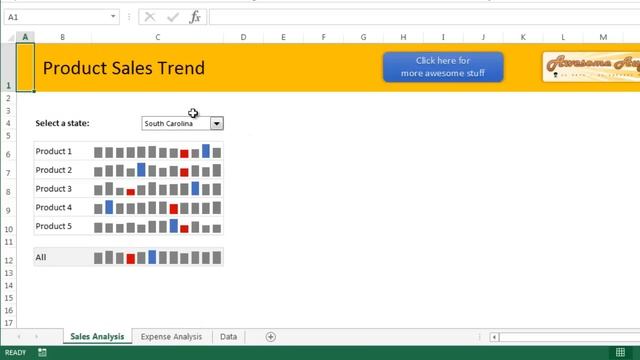
Task: Select row 15 header
Action: [8, 298]
